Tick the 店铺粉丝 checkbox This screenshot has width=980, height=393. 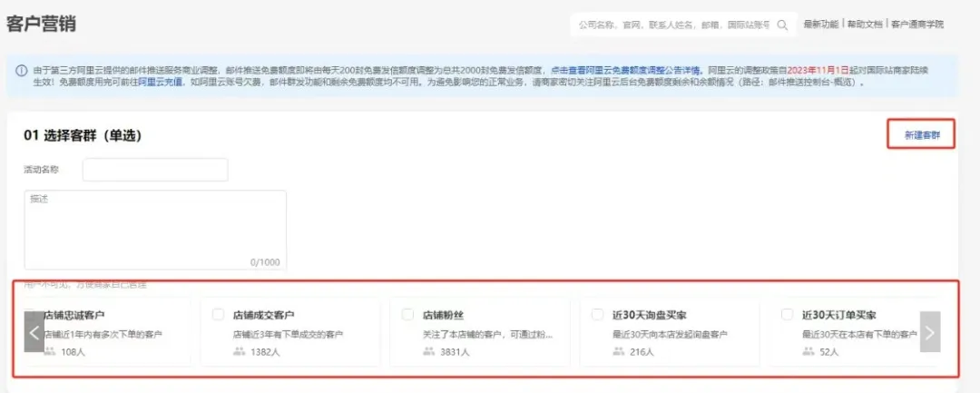pos(408,314)
